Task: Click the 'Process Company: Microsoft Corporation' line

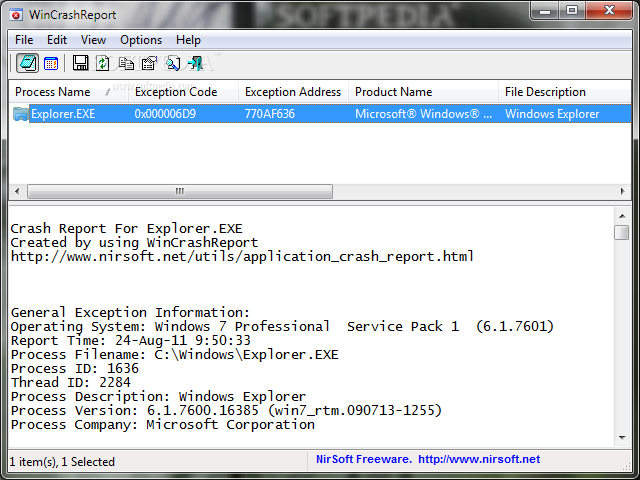Action: 162,424
